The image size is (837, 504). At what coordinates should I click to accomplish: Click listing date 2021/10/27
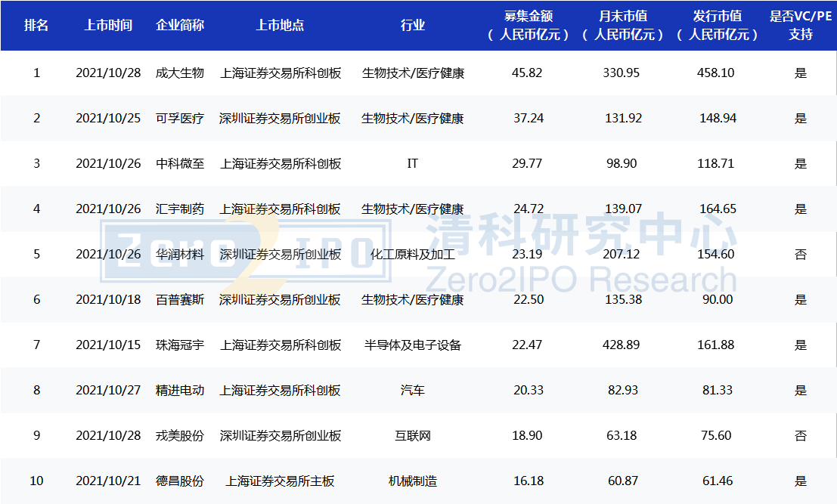(x=108, y=391)
